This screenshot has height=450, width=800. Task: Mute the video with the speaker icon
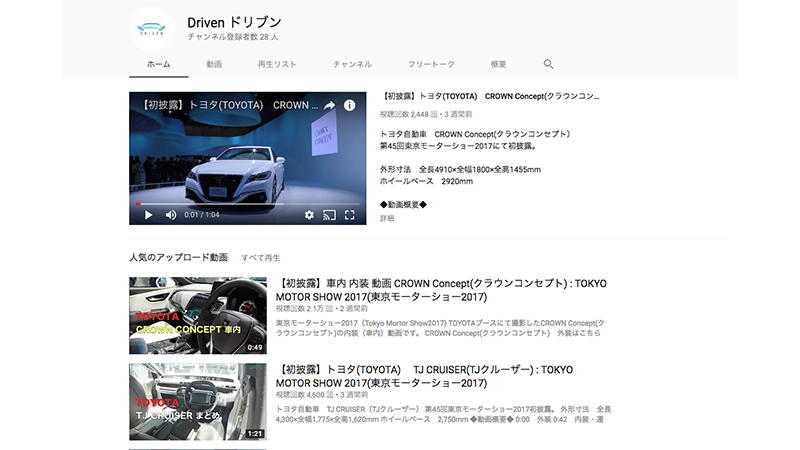tap(171, 215)
